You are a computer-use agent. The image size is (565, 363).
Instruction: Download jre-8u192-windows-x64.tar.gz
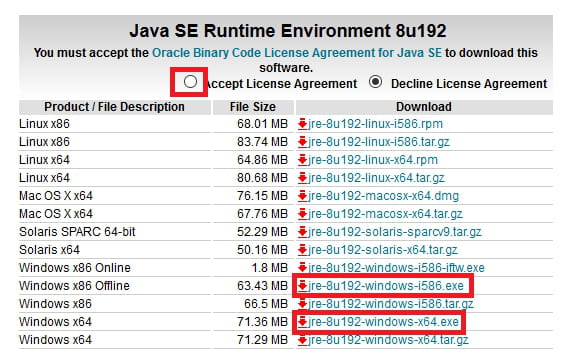pos(388,340)
